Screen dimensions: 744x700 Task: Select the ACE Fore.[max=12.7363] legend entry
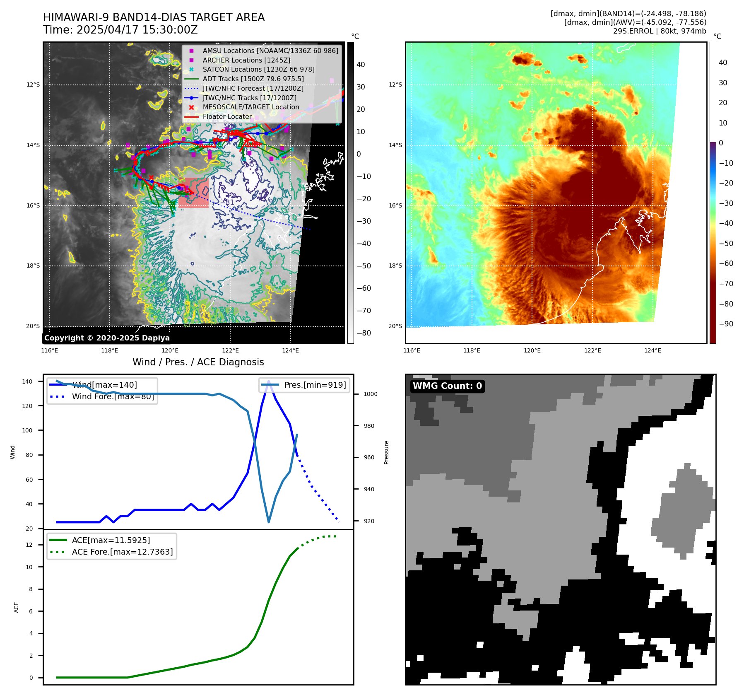[x=122, y=552]
